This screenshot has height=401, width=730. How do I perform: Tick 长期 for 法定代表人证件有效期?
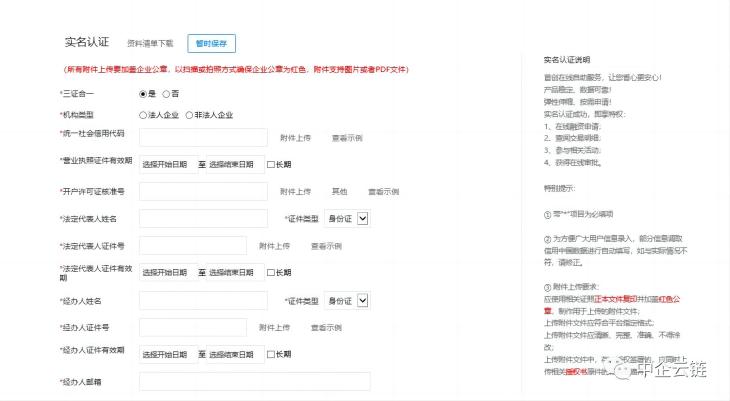(x=271, y=272)
